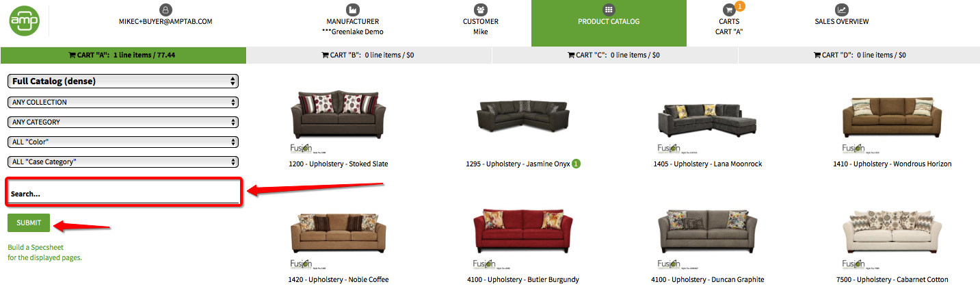The height and width of the screenshot is (293, 980).
Task: Expand the ALL "Color" filter dropdown
Action: coord(123,142)
